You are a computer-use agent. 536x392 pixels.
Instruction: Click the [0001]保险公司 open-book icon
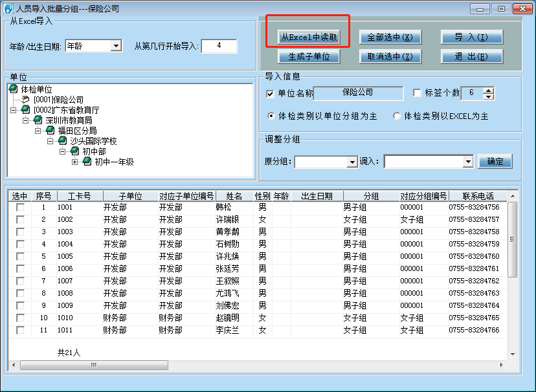26,100
